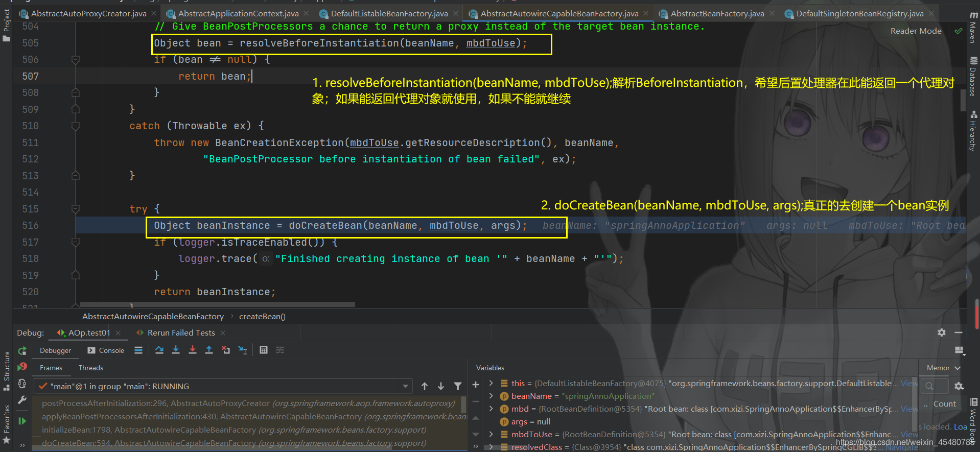Collapse the if block at line 517
The image size is (980, 452).
[76, 242]
